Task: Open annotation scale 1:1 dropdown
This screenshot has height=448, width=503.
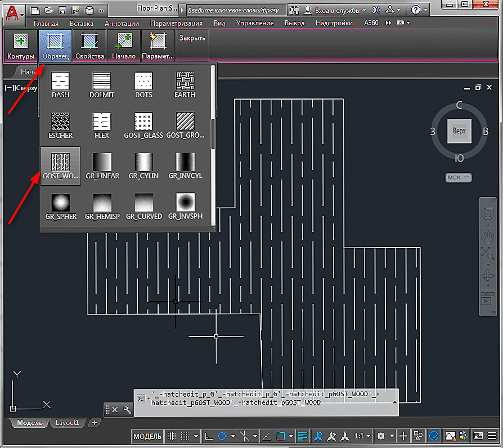Action: coord(362,436)
